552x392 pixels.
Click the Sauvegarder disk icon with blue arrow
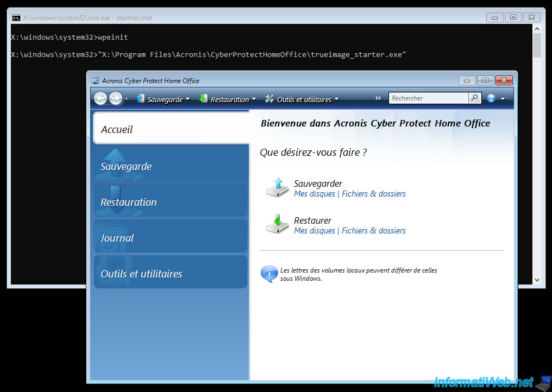click(277, 187)
